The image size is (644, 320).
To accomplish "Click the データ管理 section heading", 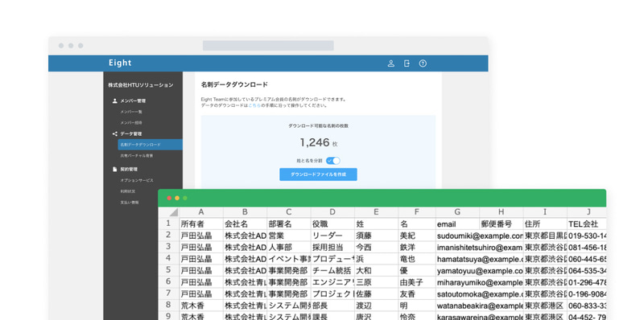I will pos(131,133).
